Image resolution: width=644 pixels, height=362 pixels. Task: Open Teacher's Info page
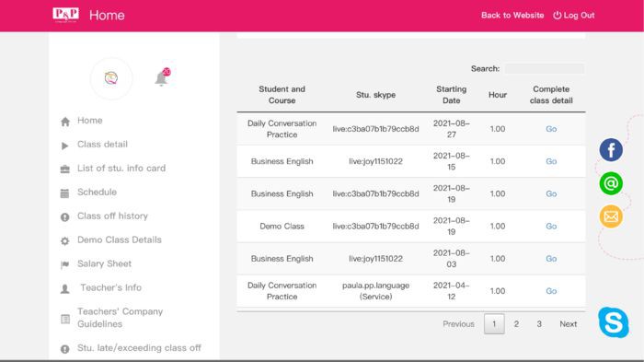tap(111, 287)
